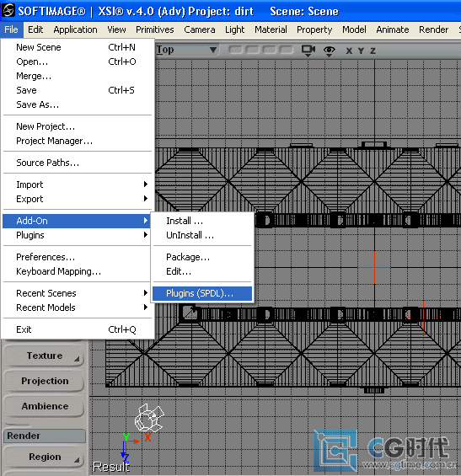Expand the Add-On submenu entry
This screenshot has height=476, width=461.
(78, 221)
